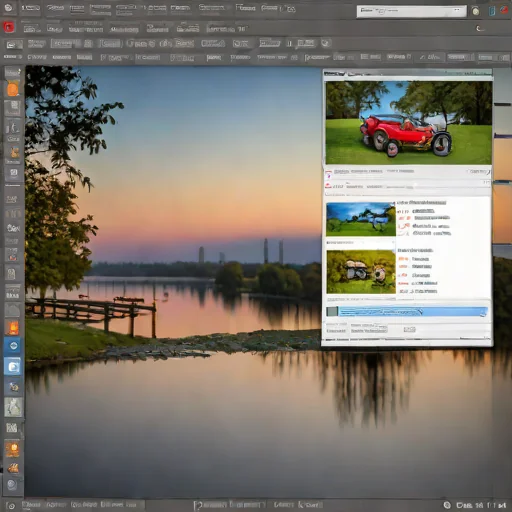Toggle the framed button on the toolbar row below the red icon

13,44
